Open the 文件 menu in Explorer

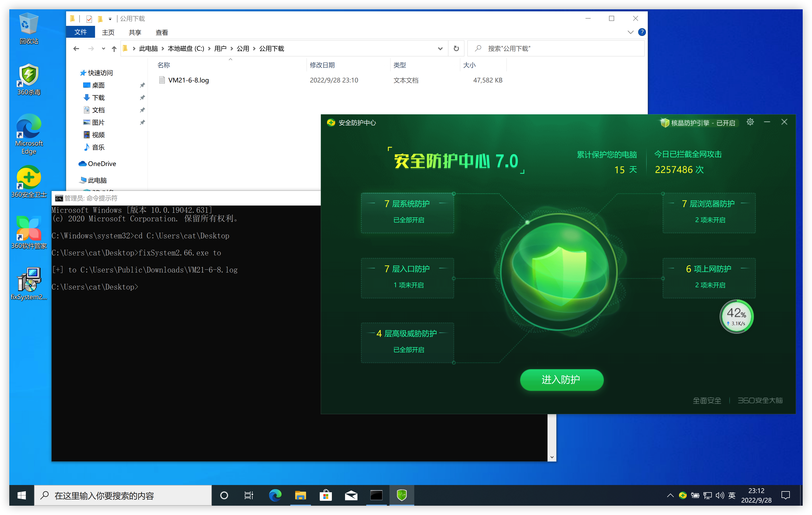coord(80,32)
